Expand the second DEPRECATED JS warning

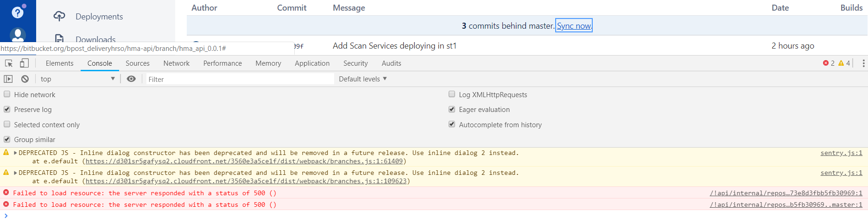(x=15, y=173)
